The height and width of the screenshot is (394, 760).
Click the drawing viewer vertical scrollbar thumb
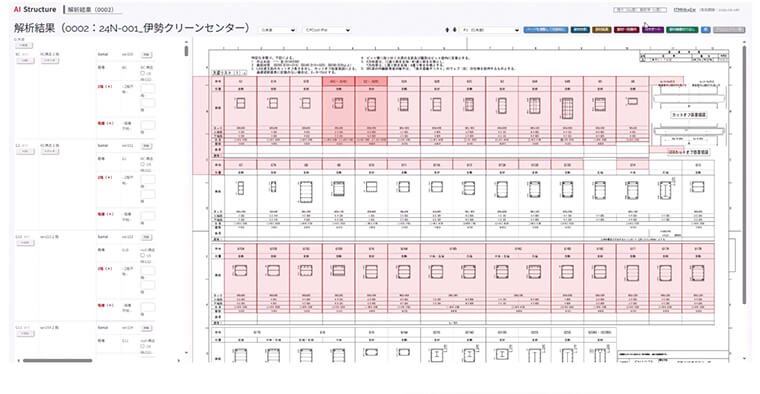click(x=745, y=175)
